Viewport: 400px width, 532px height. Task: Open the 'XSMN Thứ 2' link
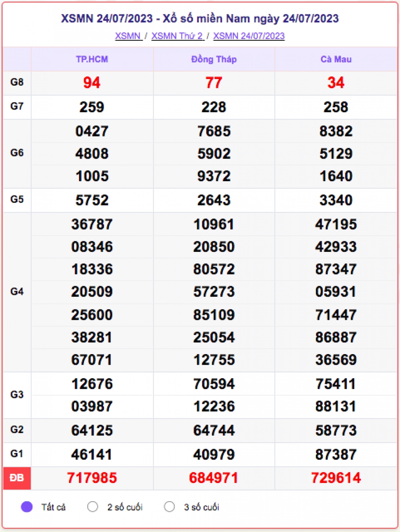click(177, 36)
